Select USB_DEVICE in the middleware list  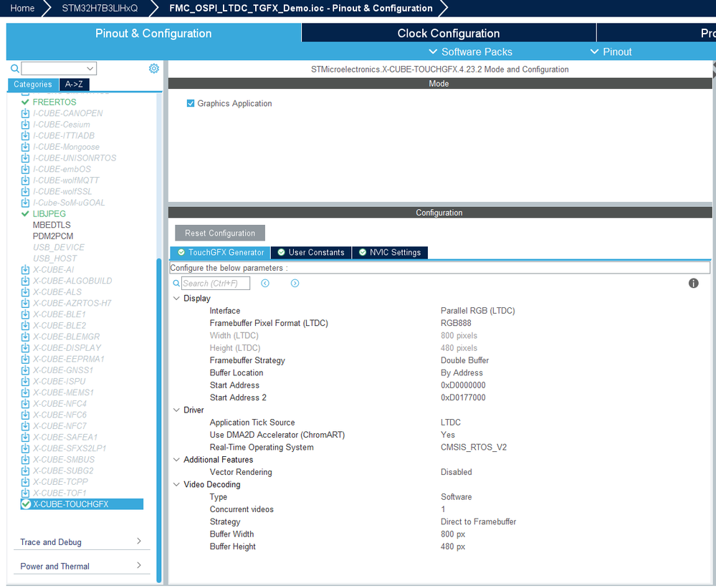[x=59, y=247]
